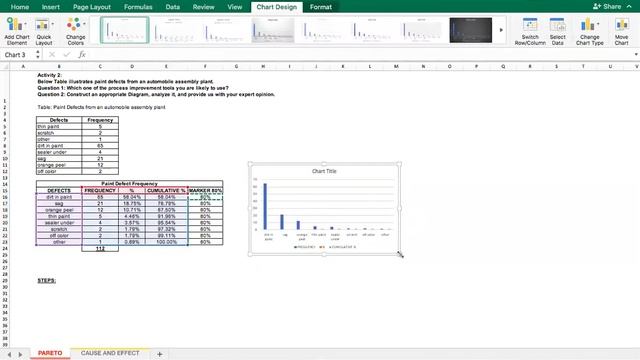This screenshot has height=360, width=640.
Task: Click the FREQUENCY legend entry in chart
Action: [304, 247]
